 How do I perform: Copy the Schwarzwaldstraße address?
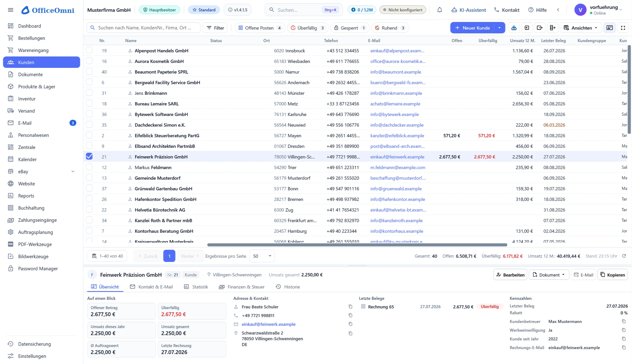(350, 333)
